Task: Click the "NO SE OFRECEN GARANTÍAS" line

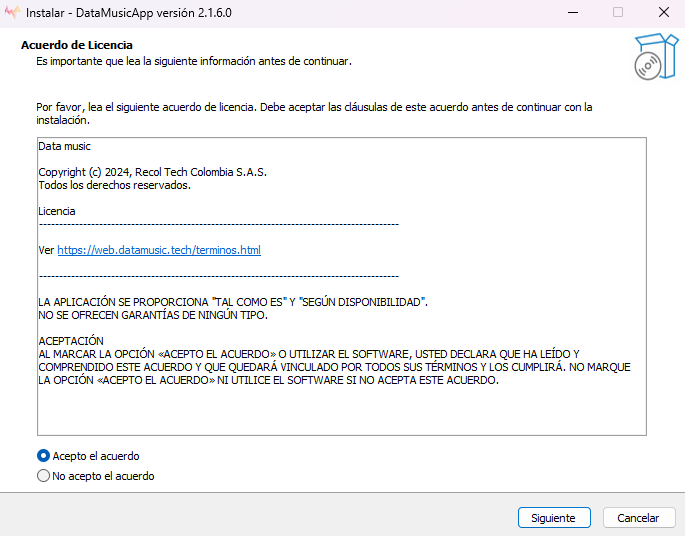Action: tap(153, 315)
